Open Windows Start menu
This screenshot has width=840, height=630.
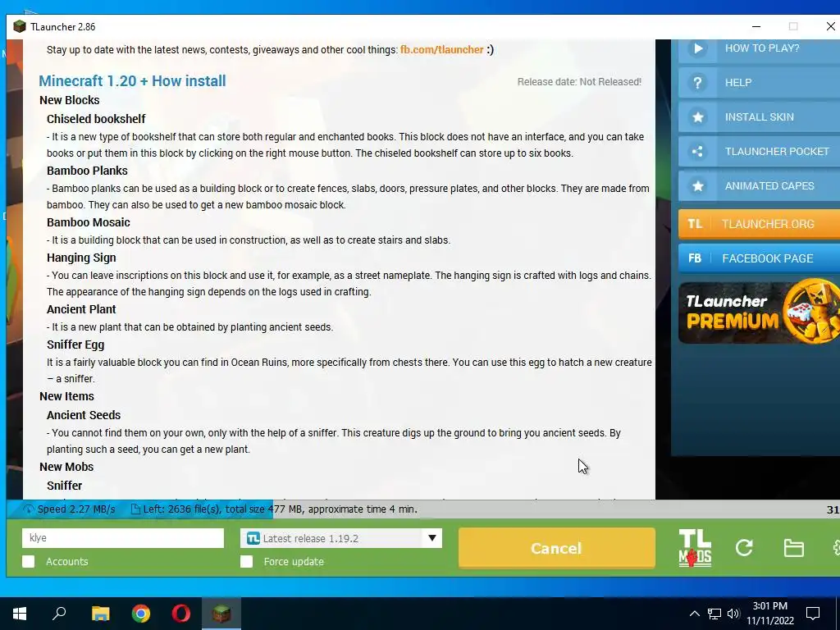click(20, 614)
